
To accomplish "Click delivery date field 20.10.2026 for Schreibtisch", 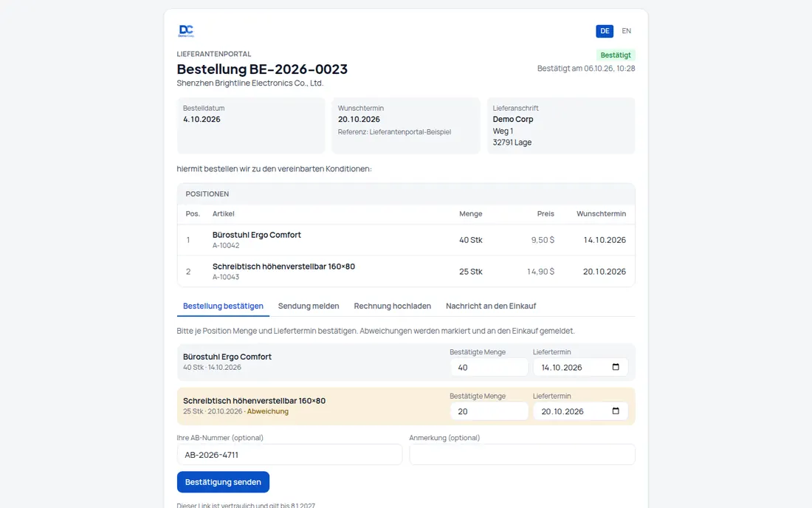I will (x=580, y=411).
